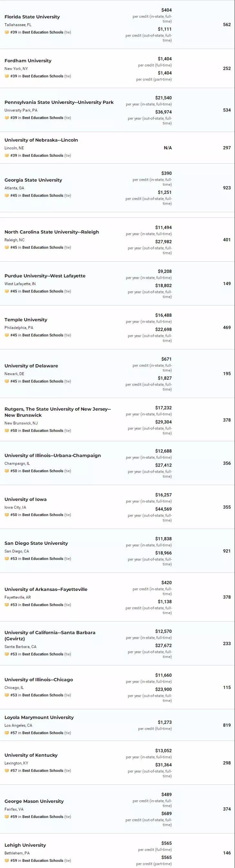Open University of Arkansas--Fayetteville listing
Screen dimensions: 235x868
tap(46, 589)
